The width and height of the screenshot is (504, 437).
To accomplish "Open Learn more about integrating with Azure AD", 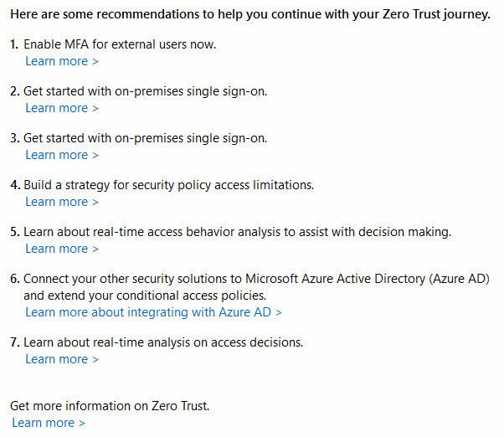I will pyautogui.click(x=154, y=312).
